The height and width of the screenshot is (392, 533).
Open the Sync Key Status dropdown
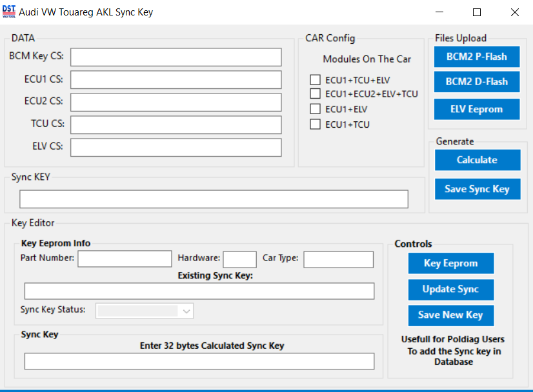145,311
